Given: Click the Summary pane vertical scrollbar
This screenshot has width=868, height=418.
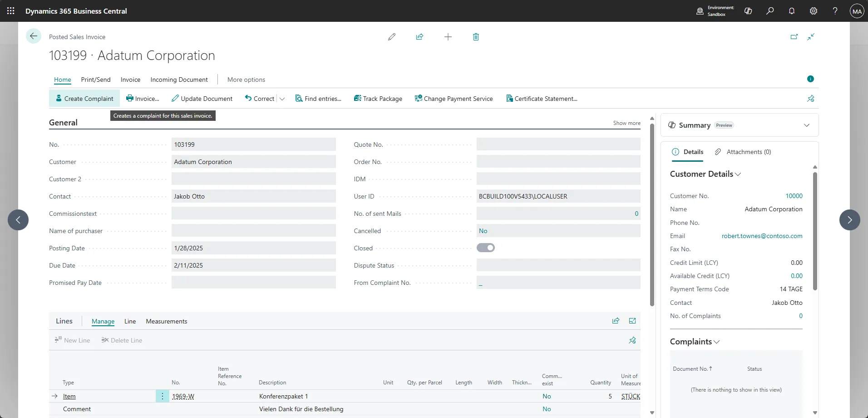Looking at the screenshot, I should coord(815,231).
